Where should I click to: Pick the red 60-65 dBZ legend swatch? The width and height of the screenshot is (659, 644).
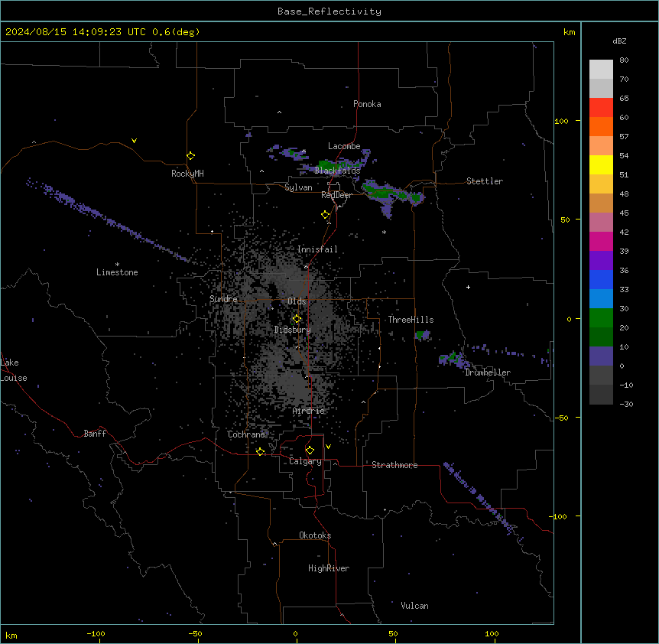[x=601, y=108]
